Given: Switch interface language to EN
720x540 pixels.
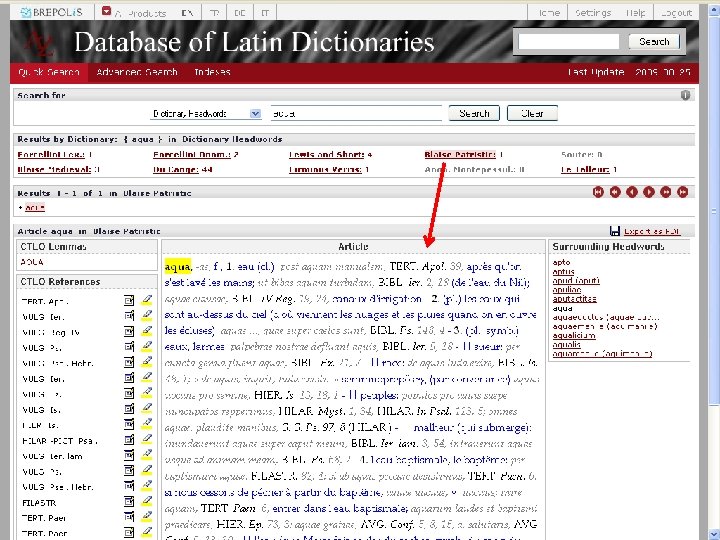Looking at the screenshot, I should (x=187, y=13).
